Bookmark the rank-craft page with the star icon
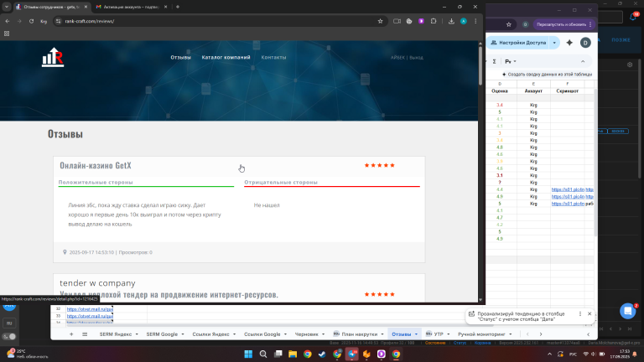Screen dimensions: 644x362 [381, 21]
